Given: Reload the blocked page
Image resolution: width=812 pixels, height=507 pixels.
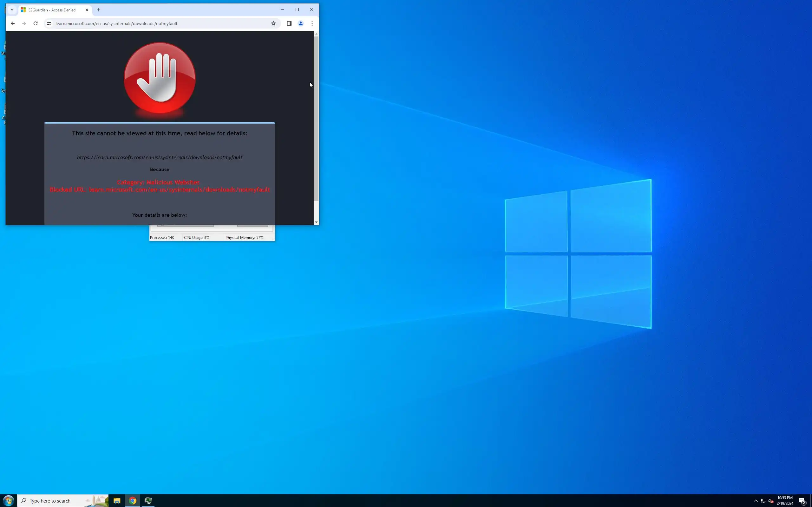Looking at the screenshot, I should [36, 23].
